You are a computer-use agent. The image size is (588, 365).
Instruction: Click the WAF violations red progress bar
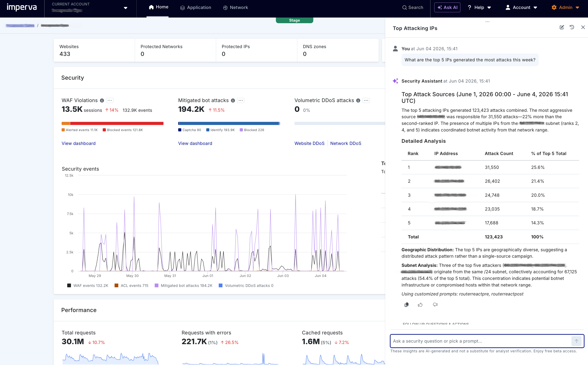(x=117, y=123)
